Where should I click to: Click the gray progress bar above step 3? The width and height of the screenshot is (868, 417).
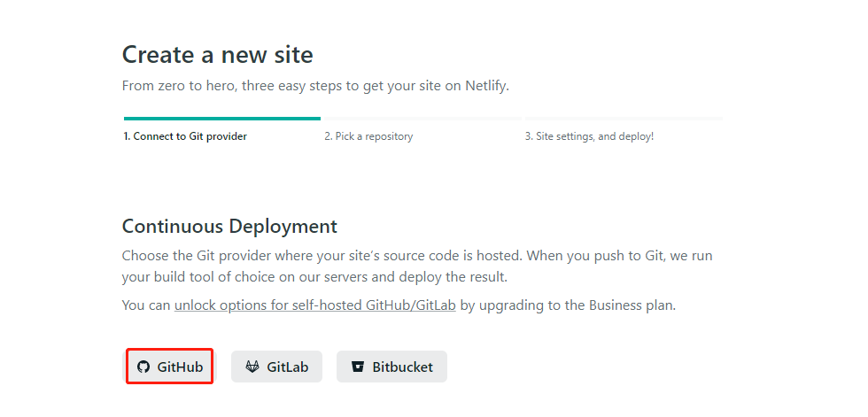pos(624,118)
